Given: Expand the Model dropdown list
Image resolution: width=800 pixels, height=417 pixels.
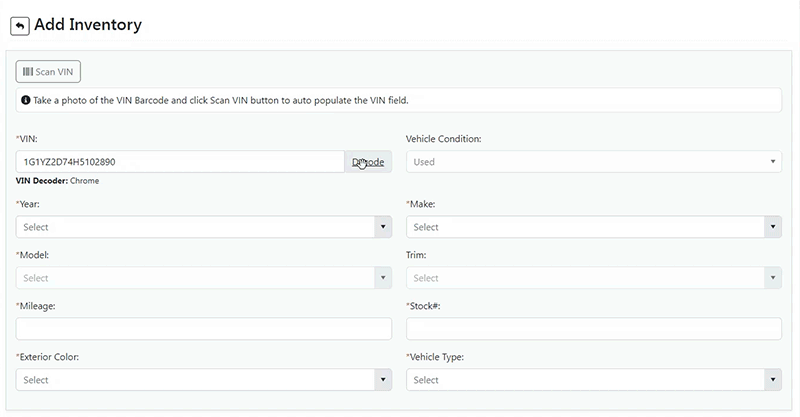Looking at the screenshot, I should click(203, 278).
